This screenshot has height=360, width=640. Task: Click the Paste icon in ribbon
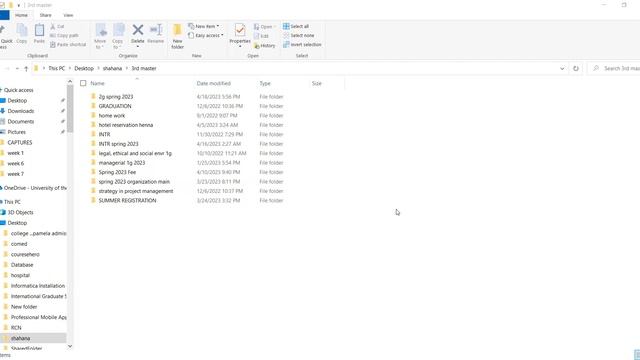(39, 33)
